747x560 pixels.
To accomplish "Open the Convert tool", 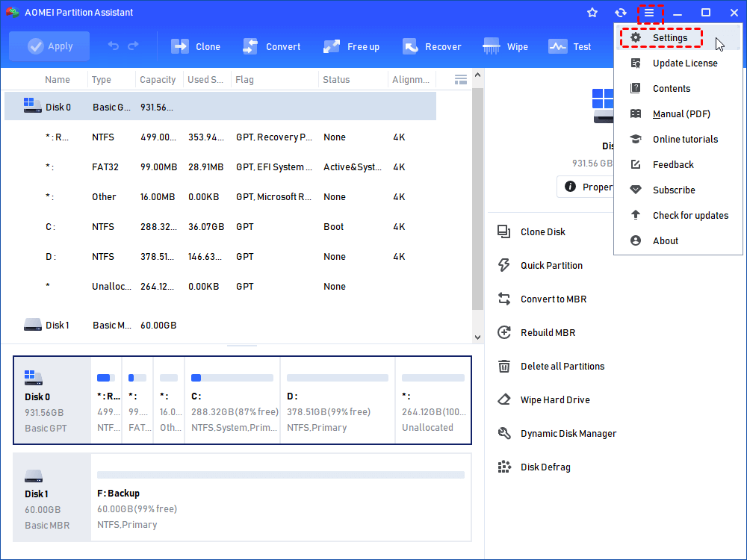I will 272,46.
